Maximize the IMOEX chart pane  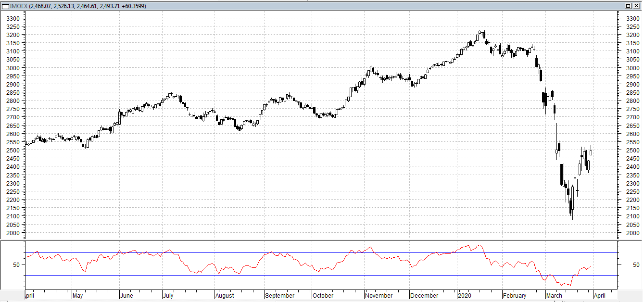(x=628, y=6)
